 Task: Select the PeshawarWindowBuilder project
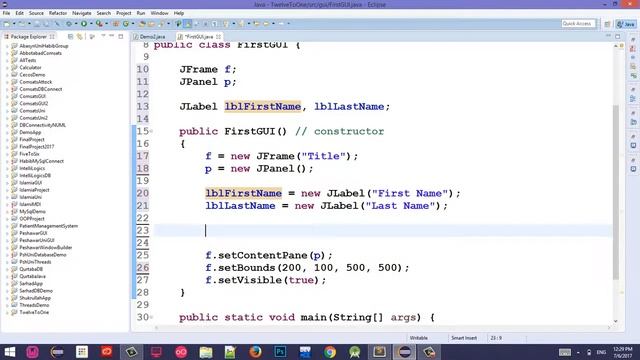click(x=45, y=248)
